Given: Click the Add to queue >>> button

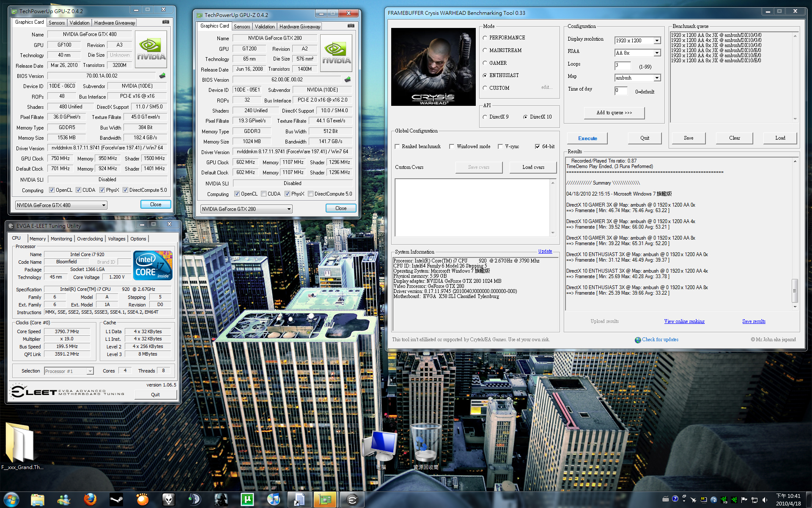Looking at the screenshot, I should click(614, 113).
